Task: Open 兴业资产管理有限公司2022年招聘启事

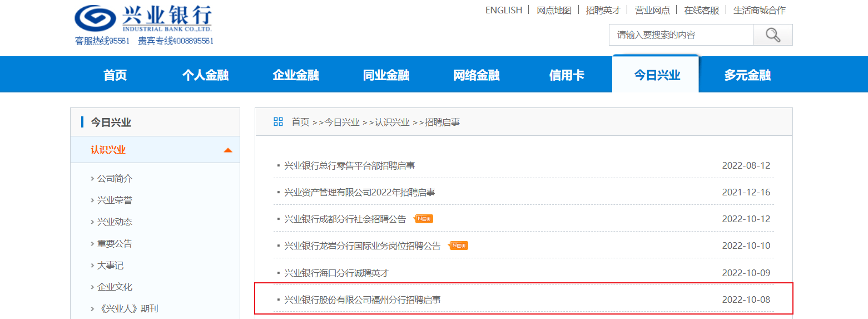Action: (x=360, y=192)
